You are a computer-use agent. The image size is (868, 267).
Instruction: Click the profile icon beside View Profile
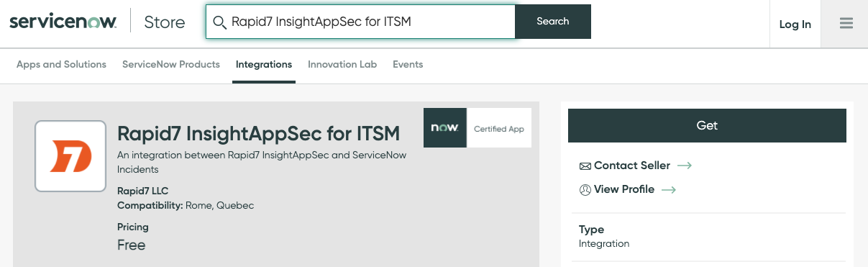(585, 190)
